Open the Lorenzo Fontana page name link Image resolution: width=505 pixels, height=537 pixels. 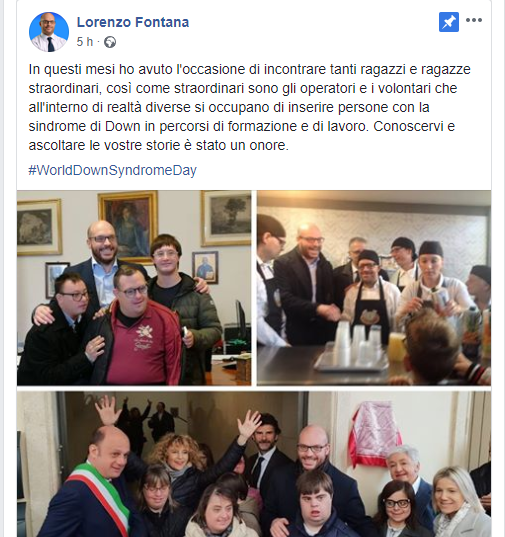pos(133,22)
